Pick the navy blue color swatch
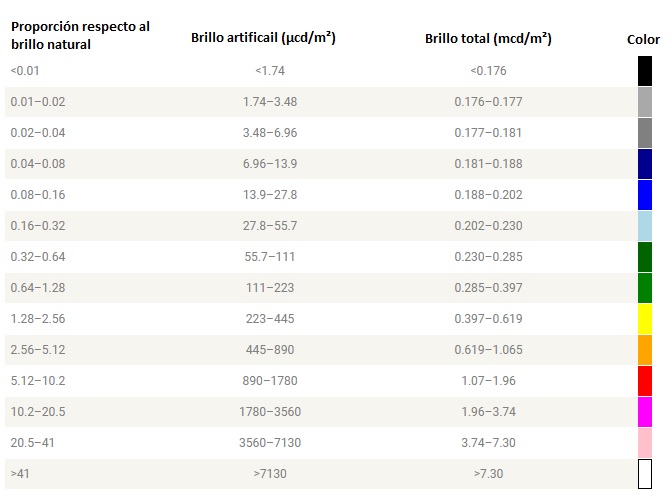The image size is (672, 498). click(x=645, y=164)
